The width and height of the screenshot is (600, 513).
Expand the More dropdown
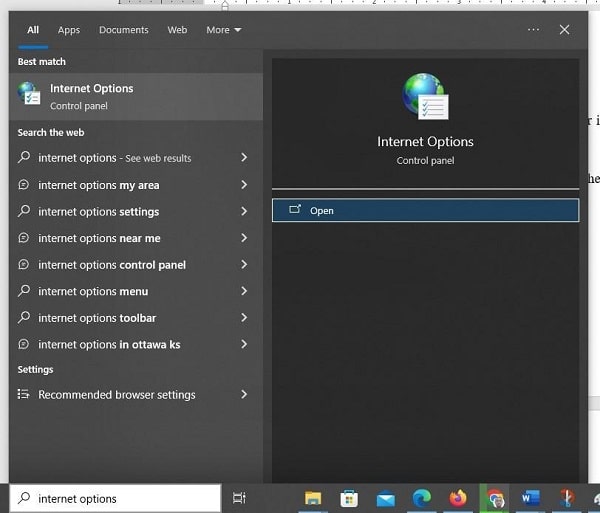click(224, 30)
